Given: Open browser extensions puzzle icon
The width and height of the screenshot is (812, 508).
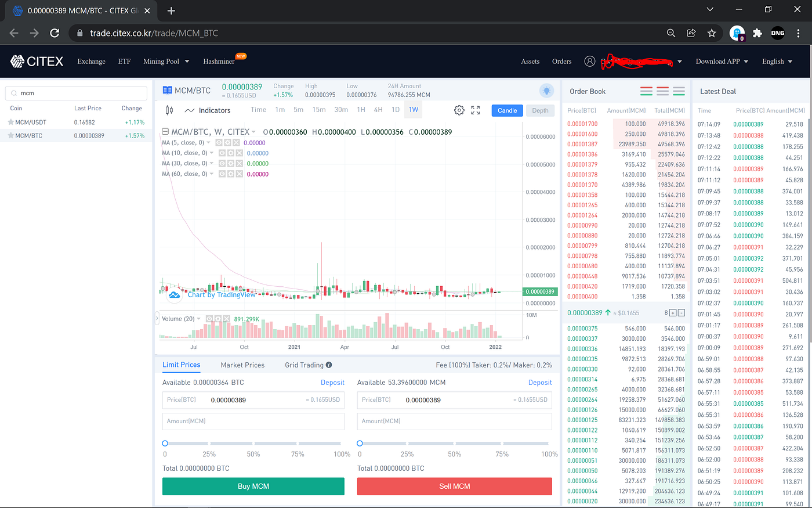Looking at the screenshot, I should [x=757, y=33].
